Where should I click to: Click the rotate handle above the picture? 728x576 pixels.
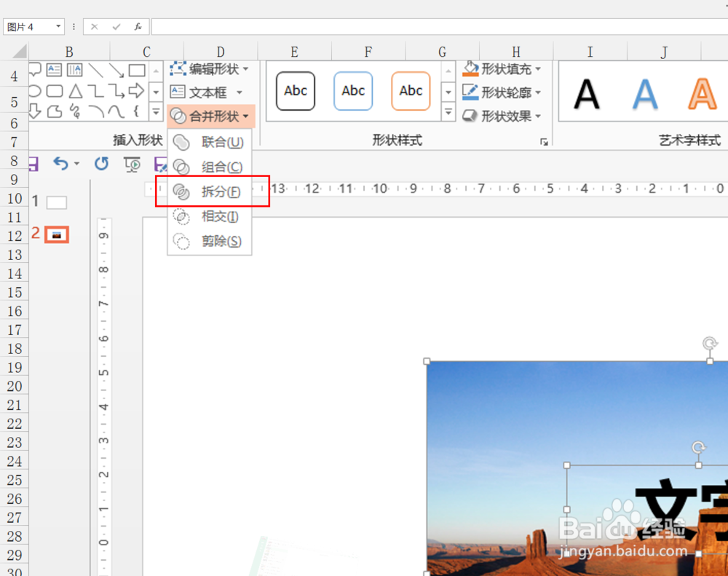709,343
